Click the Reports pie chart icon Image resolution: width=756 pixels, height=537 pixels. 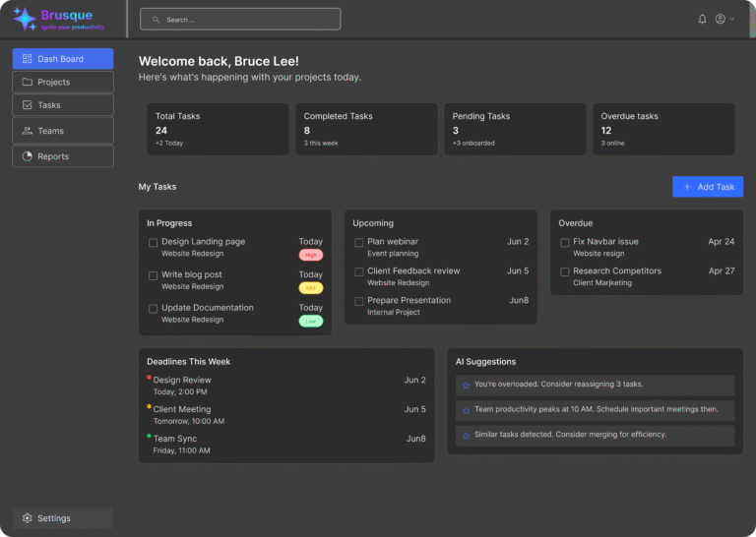pyautogui.click(x=28, y=156)
